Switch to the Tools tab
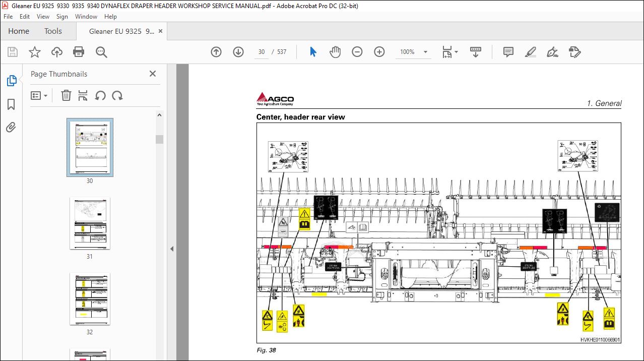This screenshot has height=361, width=644. tap(53, 31)
